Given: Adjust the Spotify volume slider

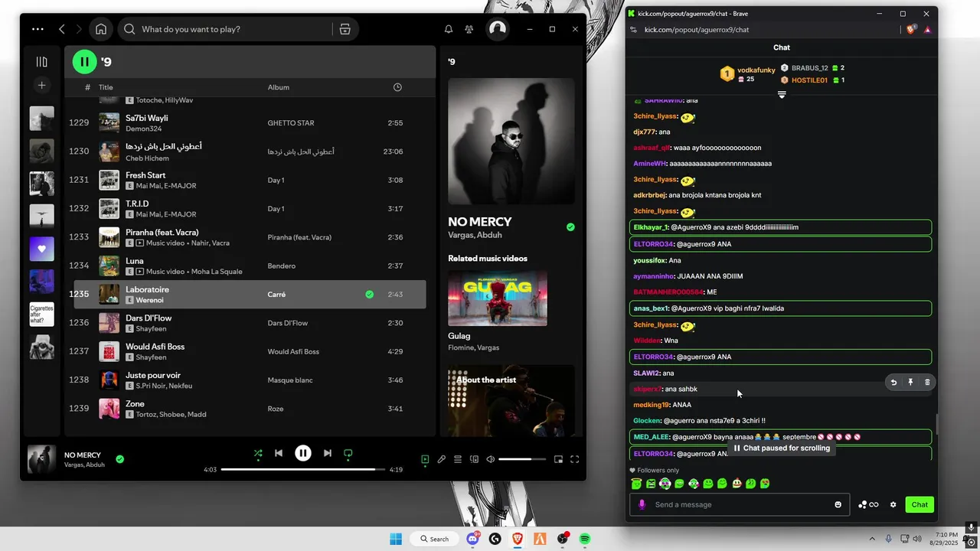Looking at the screenshot, I should pyautogui.click(x=521, y=459).
